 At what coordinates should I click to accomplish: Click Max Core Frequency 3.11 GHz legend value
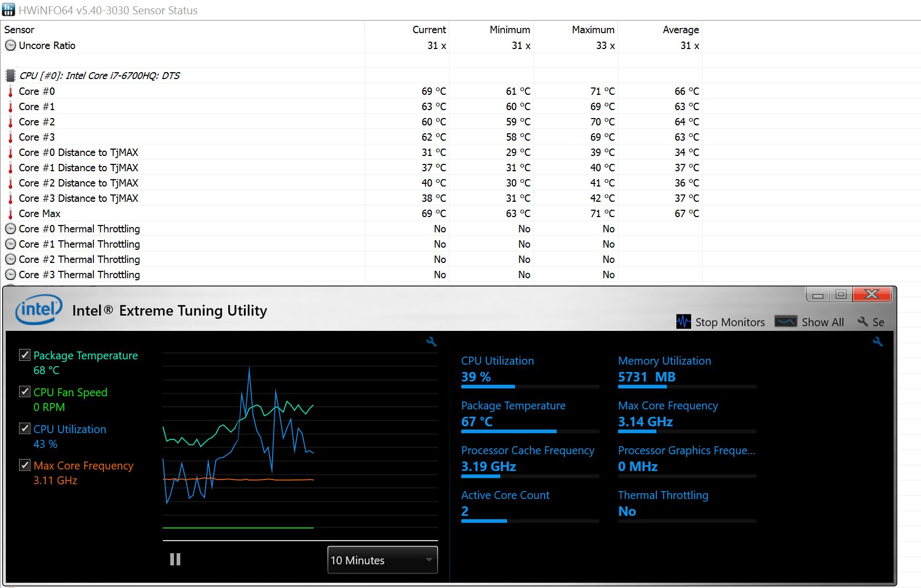coord(55,481)
